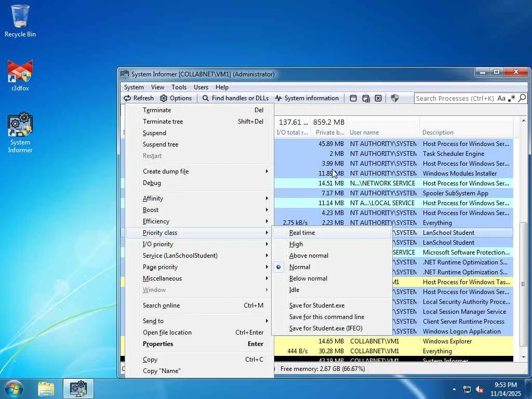This screenshot has width=532, height=399.
Task: Open the Help menu
Action: (x=222, y=87)
